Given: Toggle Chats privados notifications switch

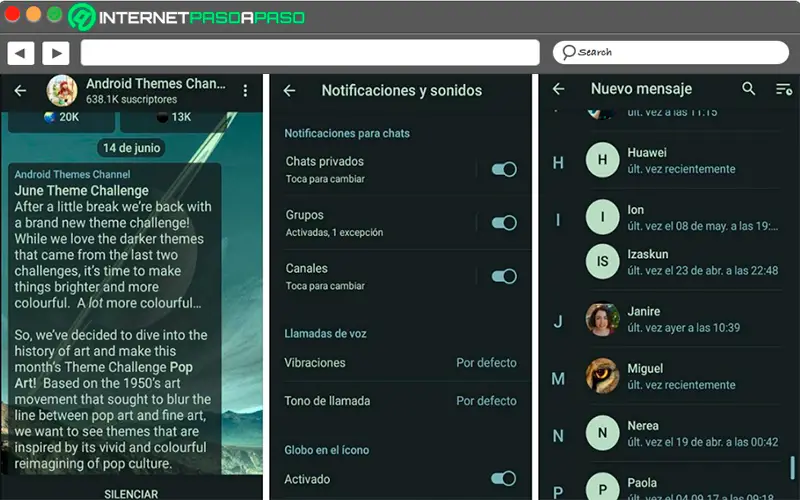Looking at the screenshot, I should [x=504, y=169].
